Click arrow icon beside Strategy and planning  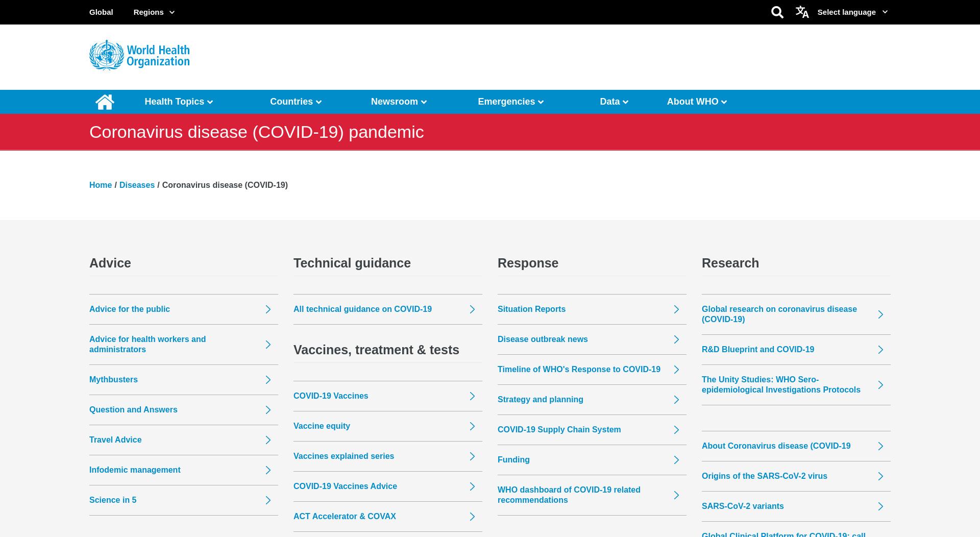click(x=676, y=400)
